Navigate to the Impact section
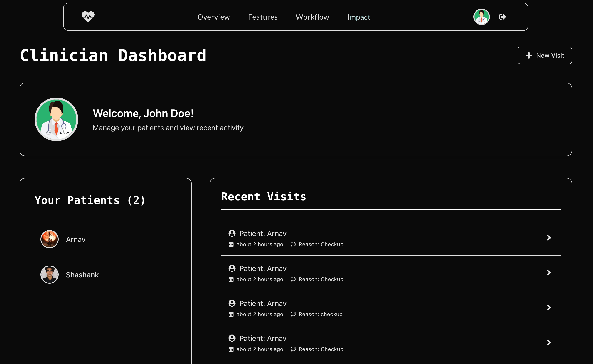This screenshot has width=593, height=364. (x=359, y=17)
